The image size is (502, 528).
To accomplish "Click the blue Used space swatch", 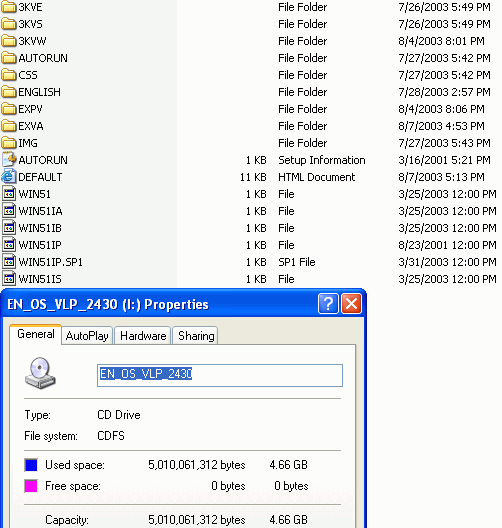I will 31,465.
